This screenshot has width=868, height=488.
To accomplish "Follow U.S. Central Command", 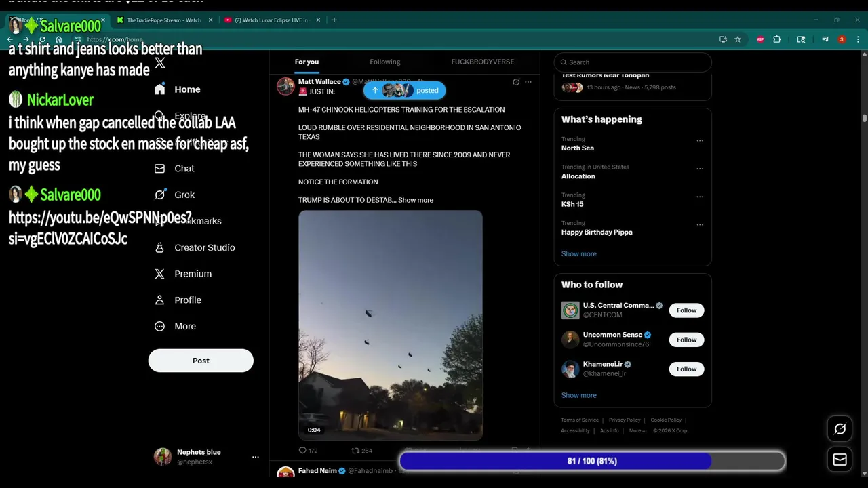I will (x=686, y=310).
